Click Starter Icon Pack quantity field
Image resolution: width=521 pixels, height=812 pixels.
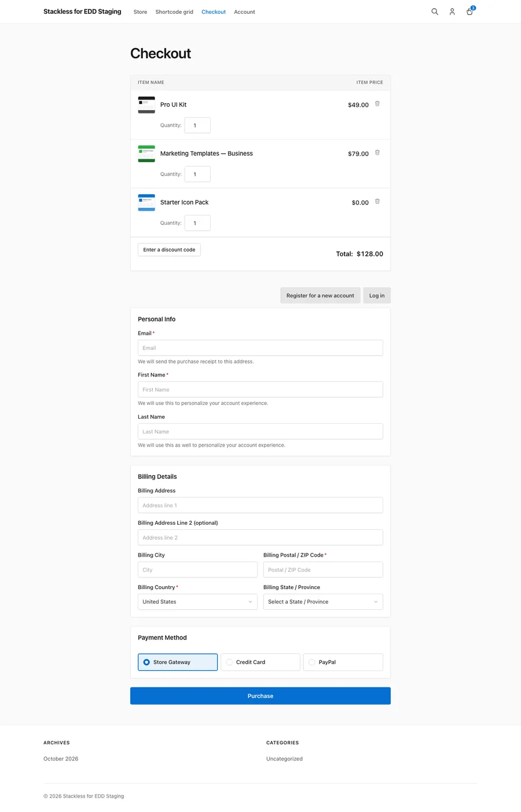coord(197,223)
